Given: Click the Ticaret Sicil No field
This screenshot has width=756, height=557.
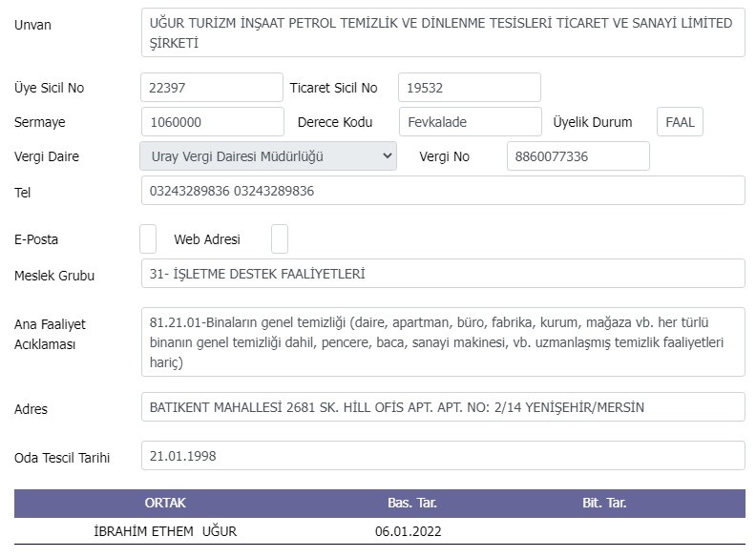Looking at the screenshot, I should pos(469,88).
